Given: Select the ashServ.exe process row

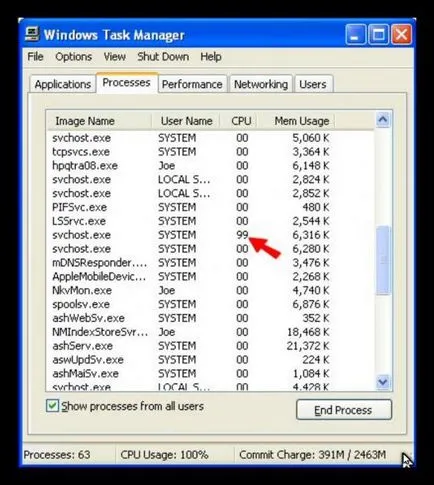Looking at the screenshot, I should 191,346.
